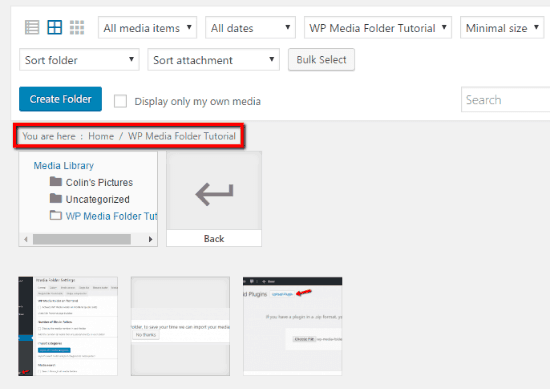Screen dimensions: 550x389
Task: Switch to list view icon
Action: pos(32,27)
